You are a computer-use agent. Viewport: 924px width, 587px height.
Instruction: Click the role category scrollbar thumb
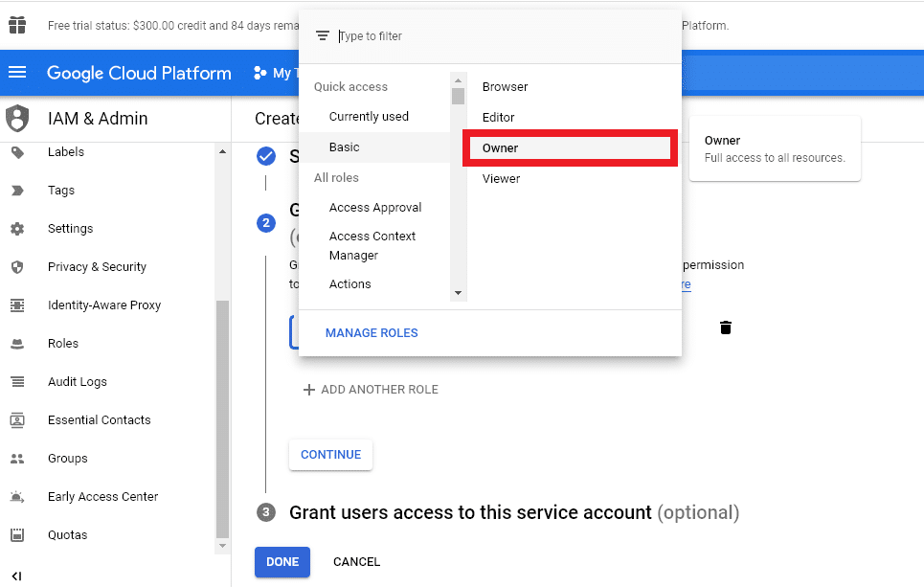(458, 96)
